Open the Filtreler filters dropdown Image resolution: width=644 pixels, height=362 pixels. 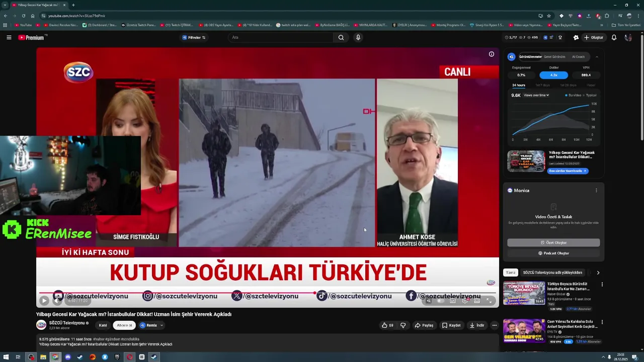click(194, 37)
